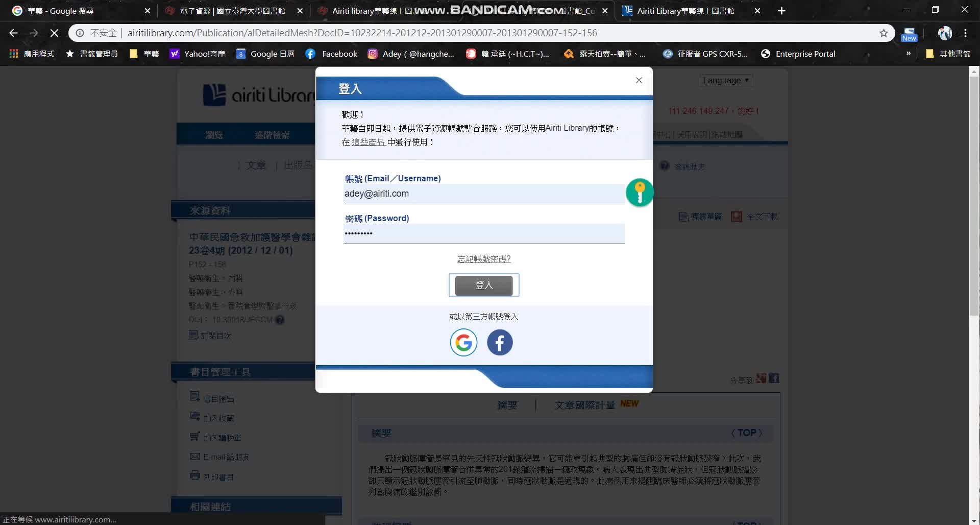Switch to 文章國際計量 metrics tab
The height and width of the screenshot is (525, 980).
click(585, 405)
